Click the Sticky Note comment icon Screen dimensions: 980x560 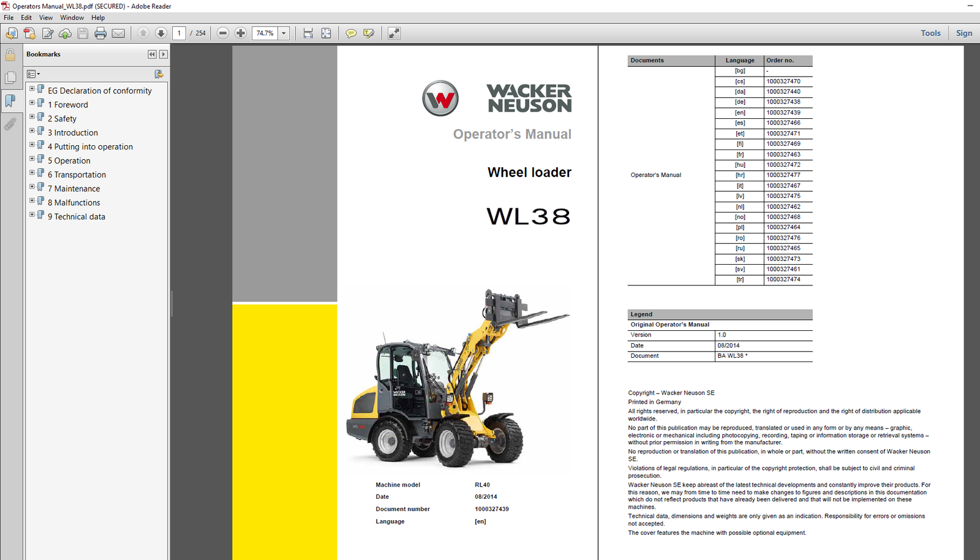(x=350, y=33)
